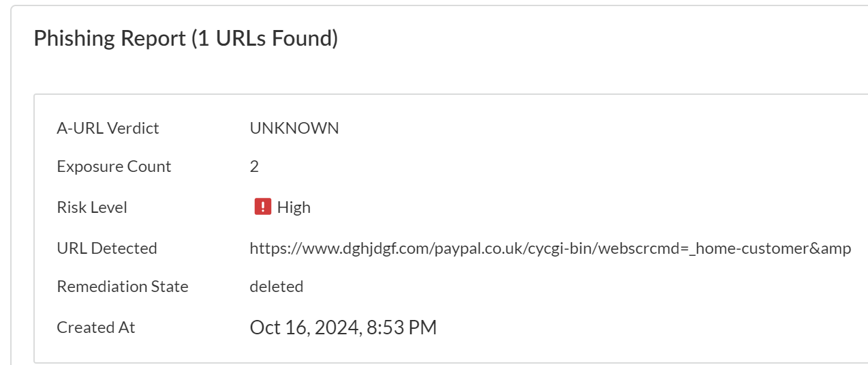
Task: Select the URL Detected label
Action: click(x=107, y=248)
